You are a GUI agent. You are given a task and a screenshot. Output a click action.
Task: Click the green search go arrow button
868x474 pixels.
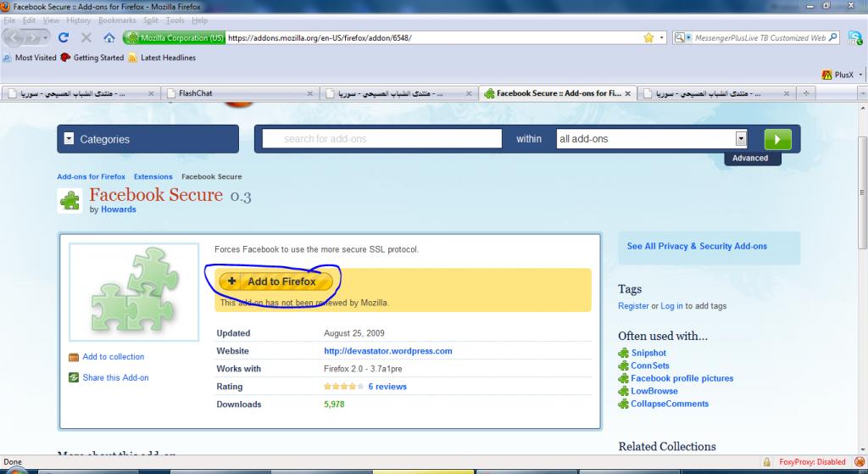tap(776, 139)
